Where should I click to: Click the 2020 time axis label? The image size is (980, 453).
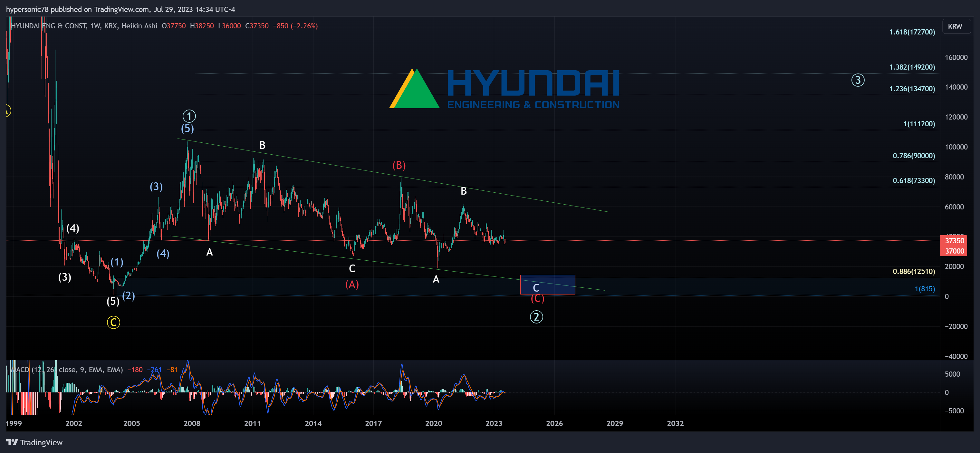pos(434,423)
